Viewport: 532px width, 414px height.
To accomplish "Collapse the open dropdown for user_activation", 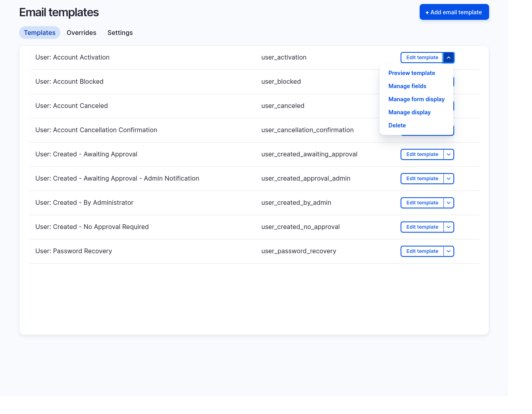I will pyautogui.click(x=449, y=58).
